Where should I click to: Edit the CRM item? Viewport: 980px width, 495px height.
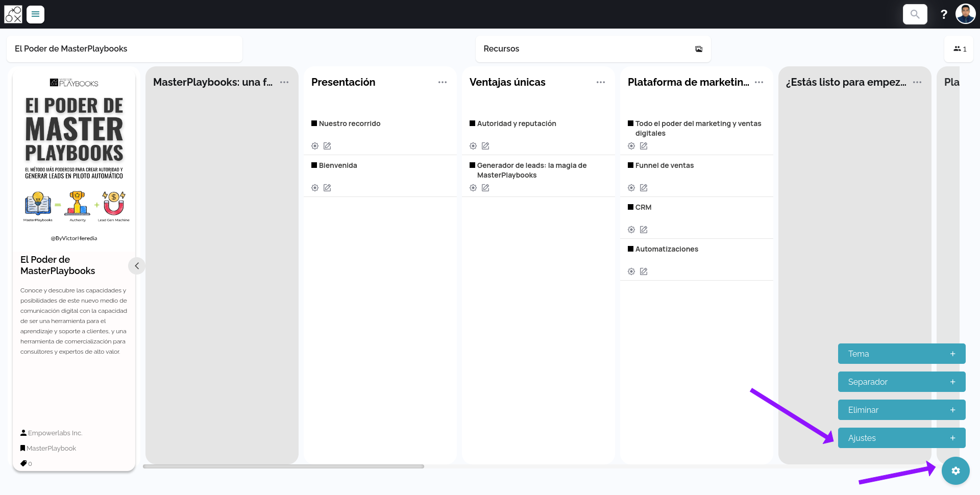(644, 230)
